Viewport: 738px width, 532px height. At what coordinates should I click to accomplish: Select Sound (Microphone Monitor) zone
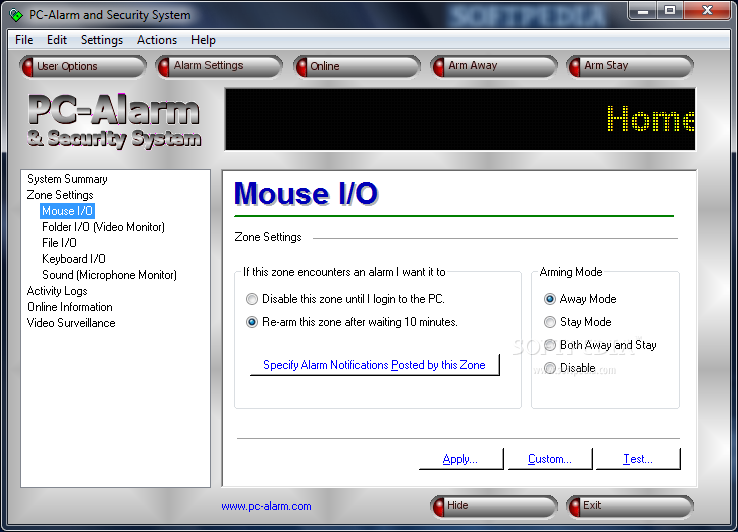pos(110,275)
